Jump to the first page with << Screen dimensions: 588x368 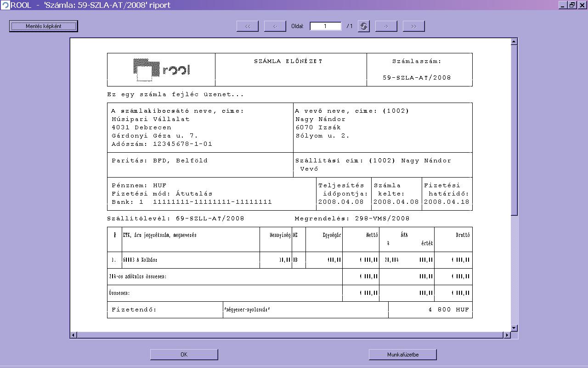click(247, 26)
